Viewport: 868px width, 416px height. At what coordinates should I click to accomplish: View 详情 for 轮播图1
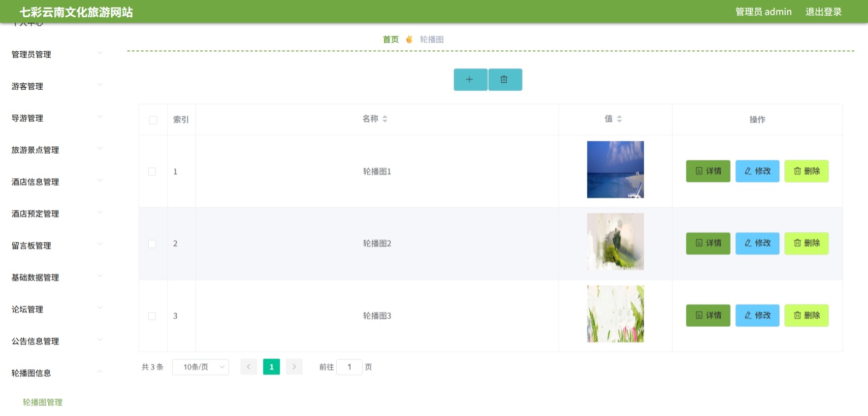click(x=708, y=171)
